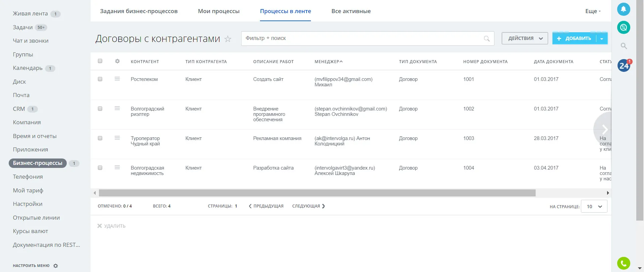This screenshot has width=644, height=272.
Task: Go to Чат и звонки
Action: 31,41
